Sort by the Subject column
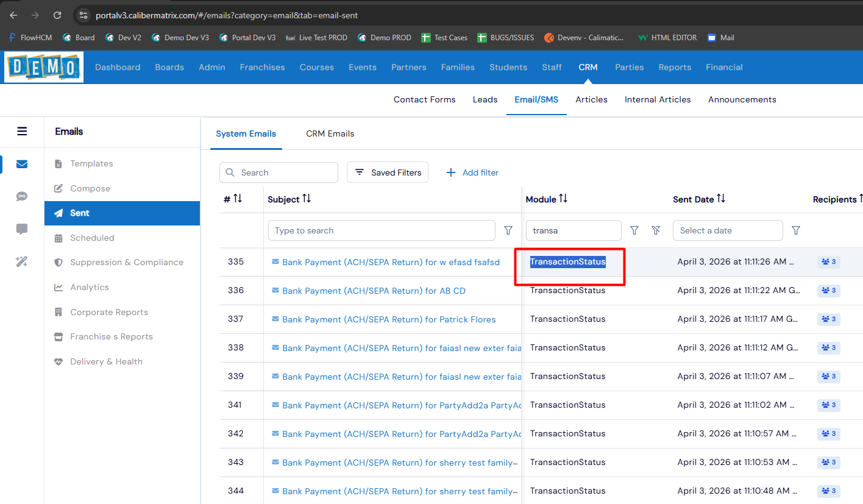This screenshot has width=863, height=504. pyautogui.click(x=307, y=199)
